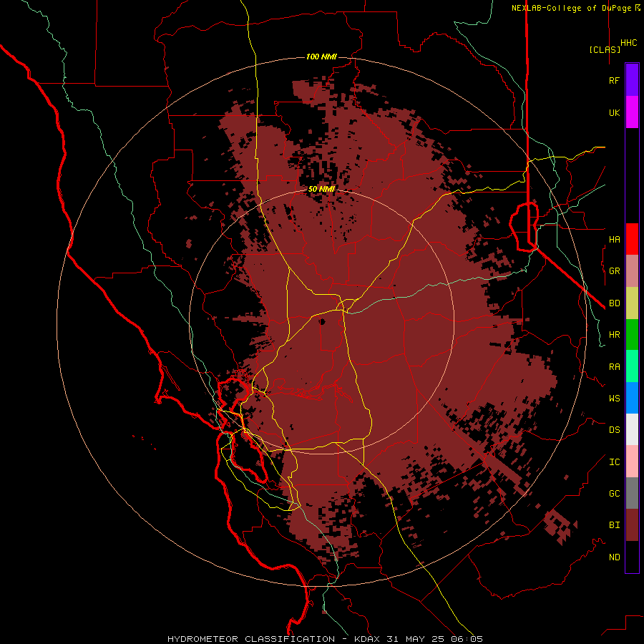Click the HR legend label

click(614, 335)
